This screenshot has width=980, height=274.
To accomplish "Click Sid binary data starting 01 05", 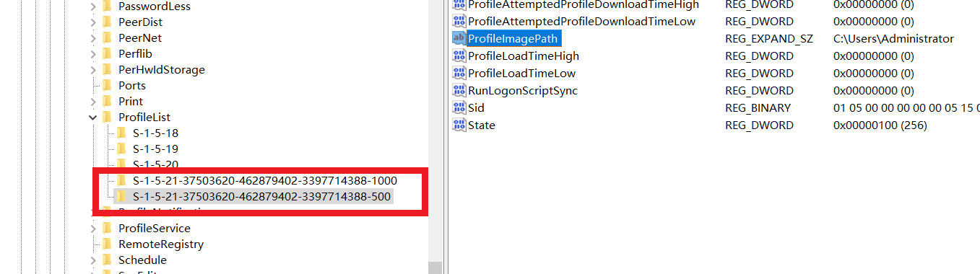I will tap(906, 107).
